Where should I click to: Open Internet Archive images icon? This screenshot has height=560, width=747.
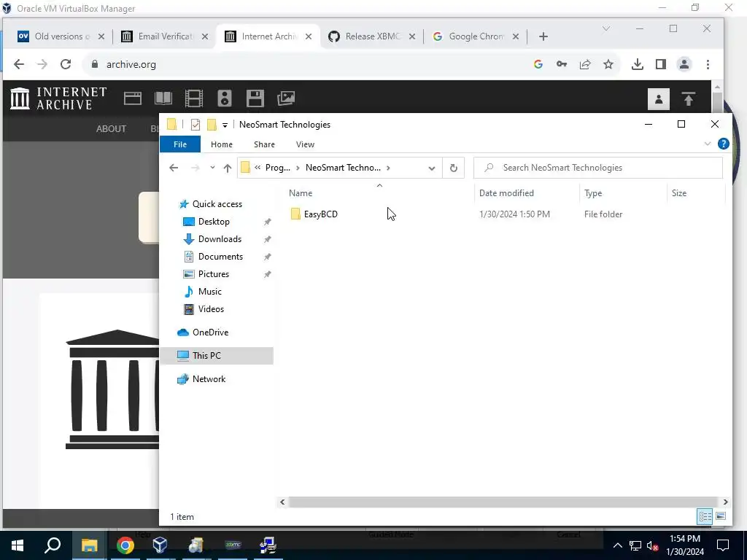[x=286, y=98]
